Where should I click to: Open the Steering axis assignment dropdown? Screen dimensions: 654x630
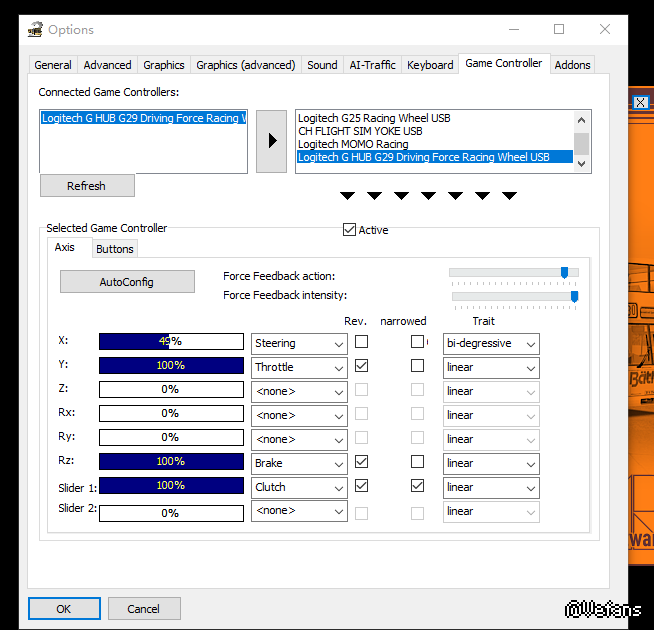[298, 344]
